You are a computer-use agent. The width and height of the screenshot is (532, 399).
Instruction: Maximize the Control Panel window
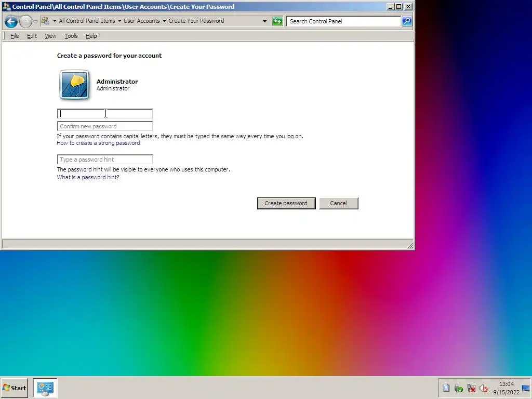point(399,6)
